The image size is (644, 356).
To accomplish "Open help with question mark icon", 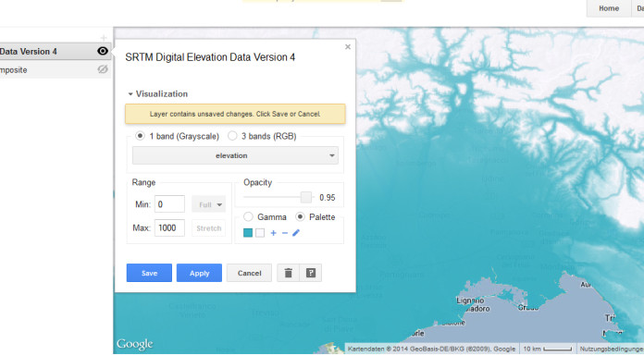I will (x=311, y=273).
